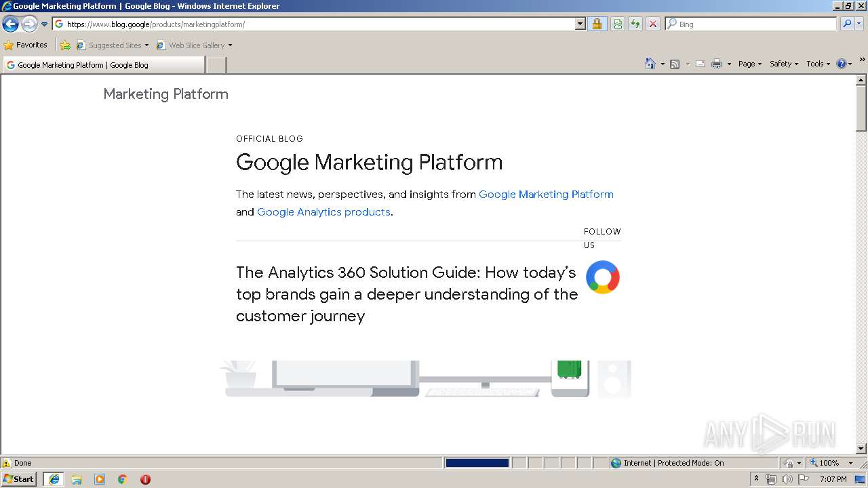The image size is (868, 488).
Task: Open the Help question mark menu
Action: (x=844, y=64)
